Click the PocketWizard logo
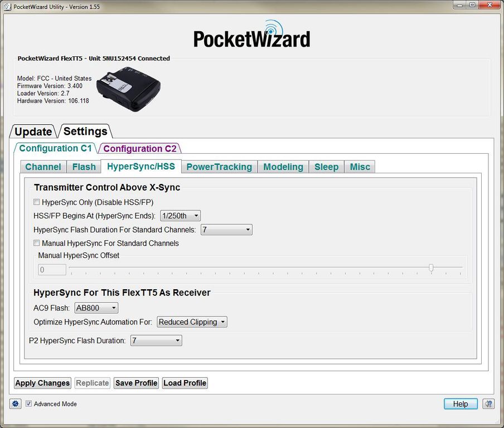Image resolution: width=504 pixels, height=428 pixels. pyautogui.click(x=252, y=36)
